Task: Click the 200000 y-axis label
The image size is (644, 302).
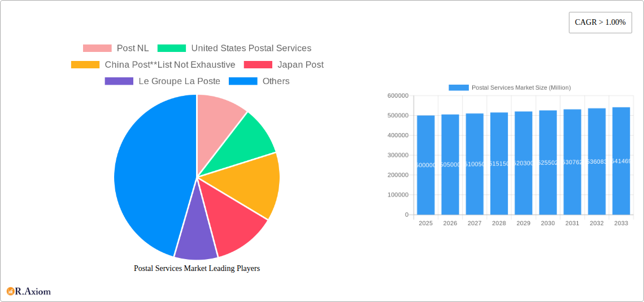Action: 398,175
